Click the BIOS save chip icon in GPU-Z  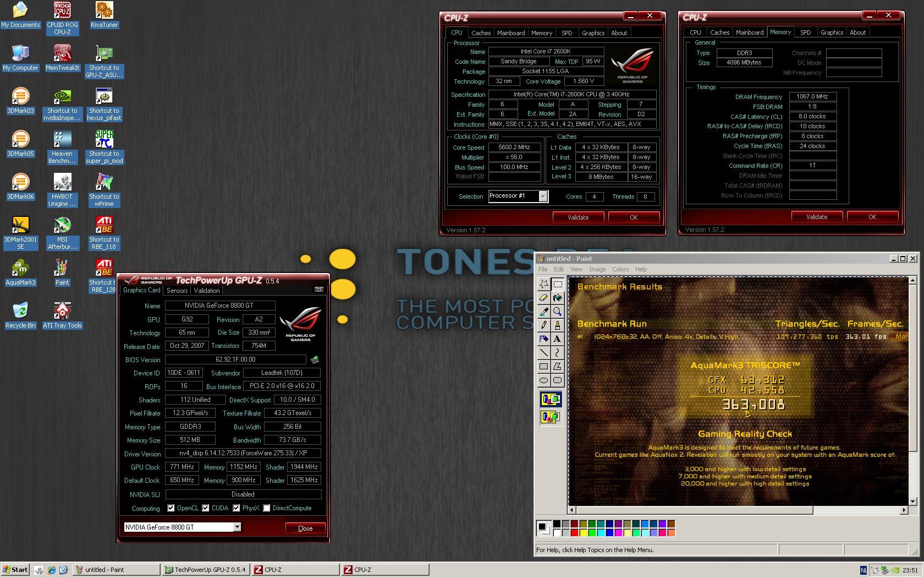[315, 360]
